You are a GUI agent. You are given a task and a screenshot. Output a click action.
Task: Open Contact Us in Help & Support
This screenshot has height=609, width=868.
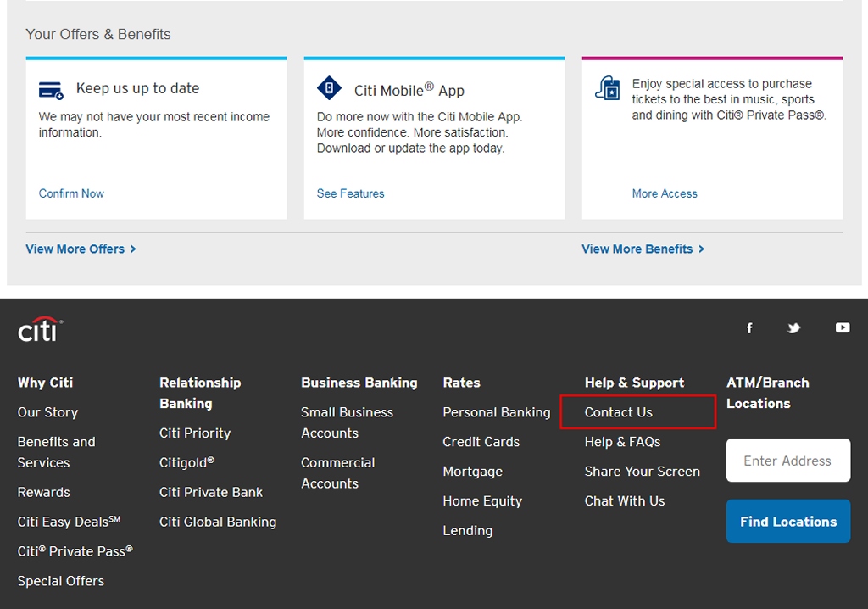click(618, 412)
